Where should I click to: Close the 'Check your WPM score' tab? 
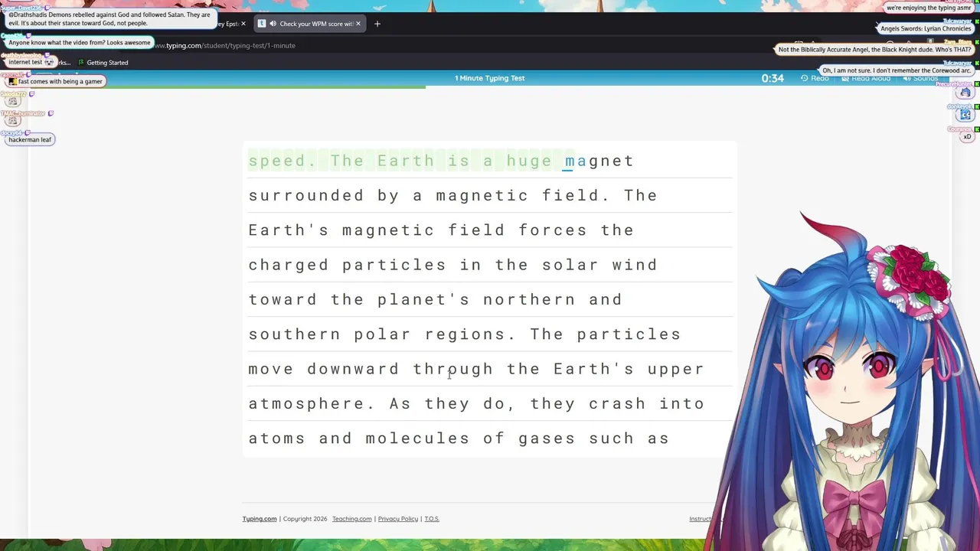pos(358,24)
